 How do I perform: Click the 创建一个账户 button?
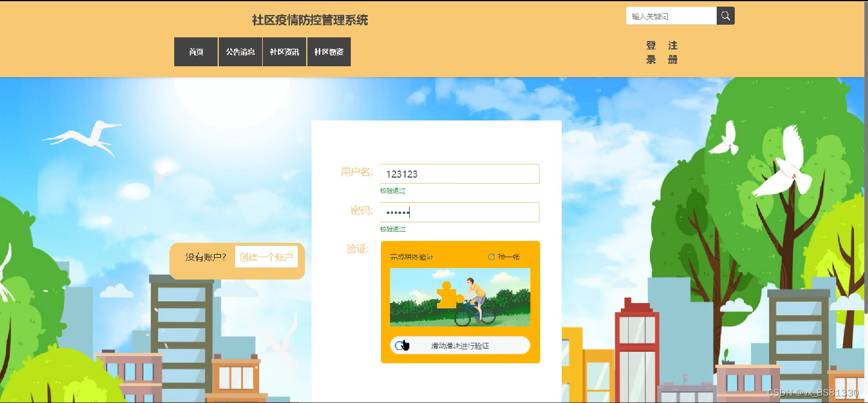click(x=266, y=257)
